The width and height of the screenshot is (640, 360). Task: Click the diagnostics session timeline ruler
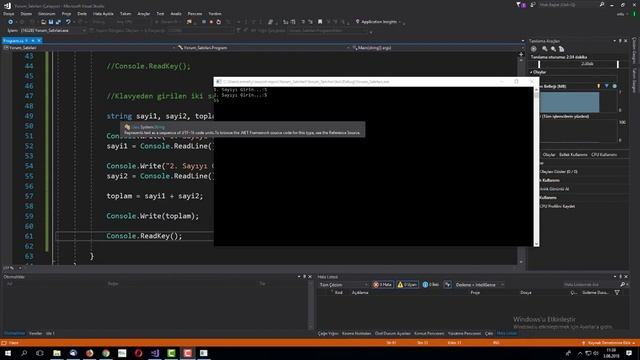578,64
